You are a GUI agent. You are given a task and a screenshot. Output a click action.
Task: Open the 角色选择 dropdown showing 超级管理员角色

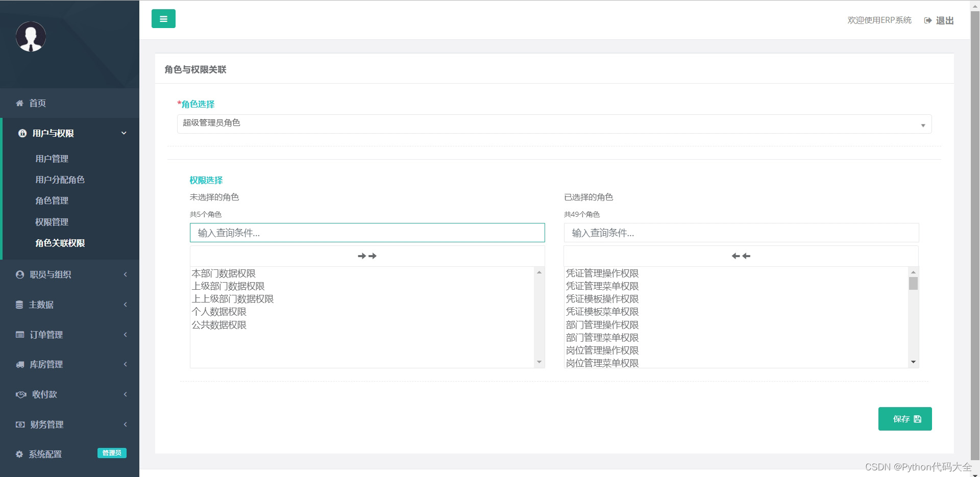(x=554, y=124)
